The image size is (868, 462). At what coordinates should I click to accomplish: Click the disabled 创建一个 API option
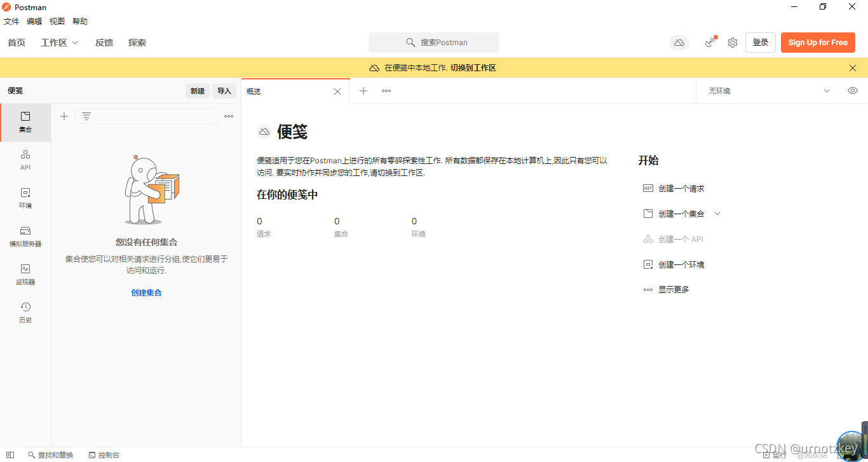pos(681,240)
